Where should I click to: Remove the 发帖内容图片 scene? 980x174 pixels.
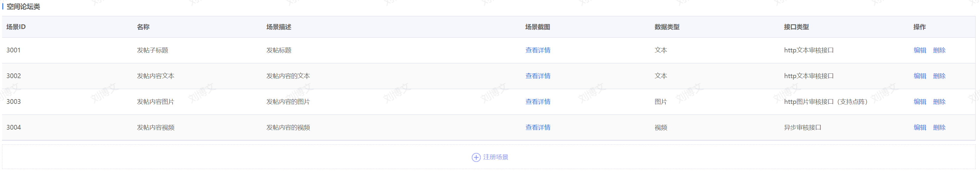click(939, 102)
